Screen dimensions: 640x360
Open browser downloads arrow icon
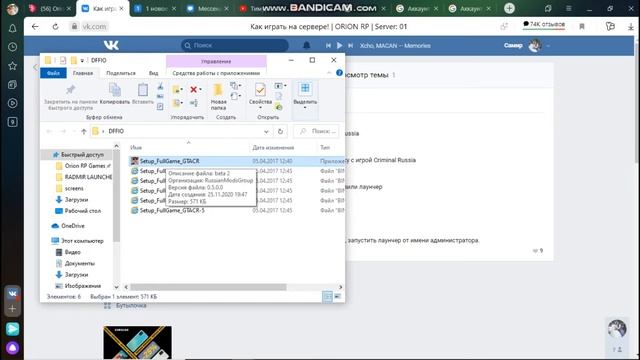pyautogui.click(x=631, y=27)
